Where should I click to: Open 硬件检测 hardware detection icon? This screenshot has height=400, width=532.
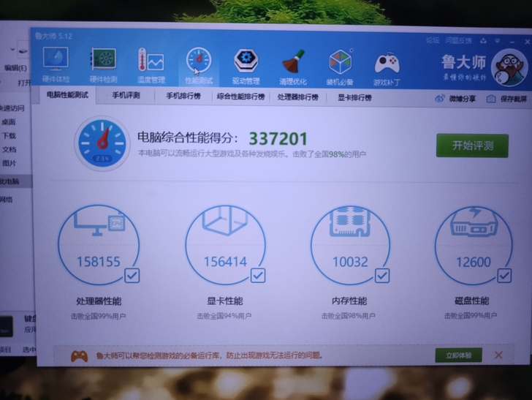click(x=104, y=66)
